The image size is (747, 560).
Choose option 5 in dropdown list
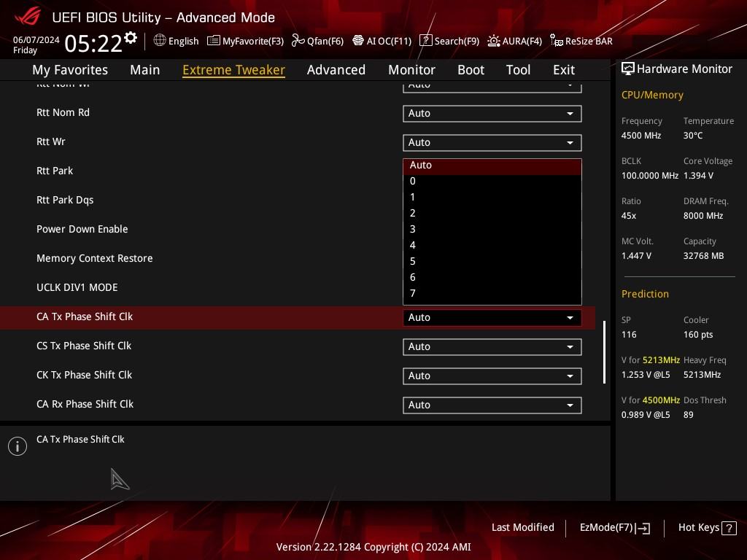pyautogui.click(x=492, y=262)
